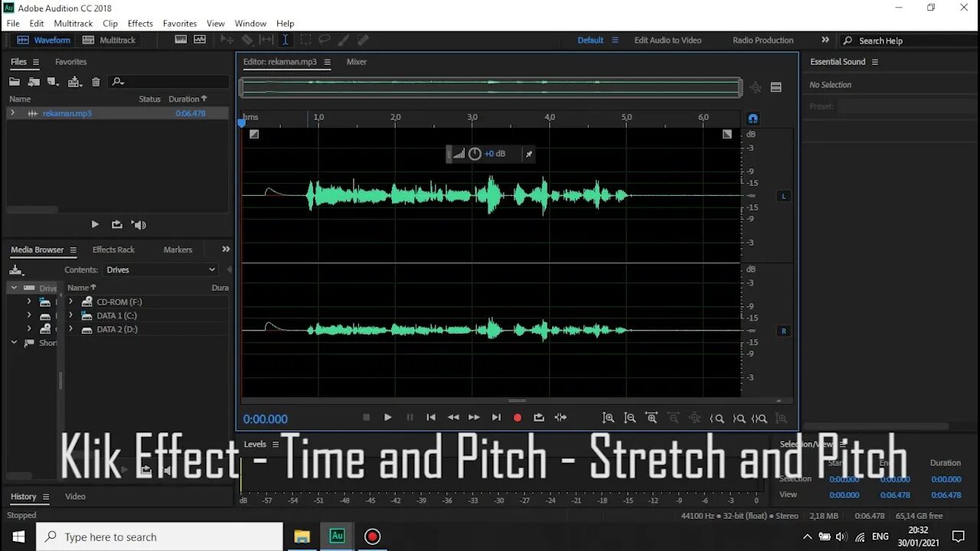Open the Effects menu
This screenshot has width=980, height=551.
[140, 24]
